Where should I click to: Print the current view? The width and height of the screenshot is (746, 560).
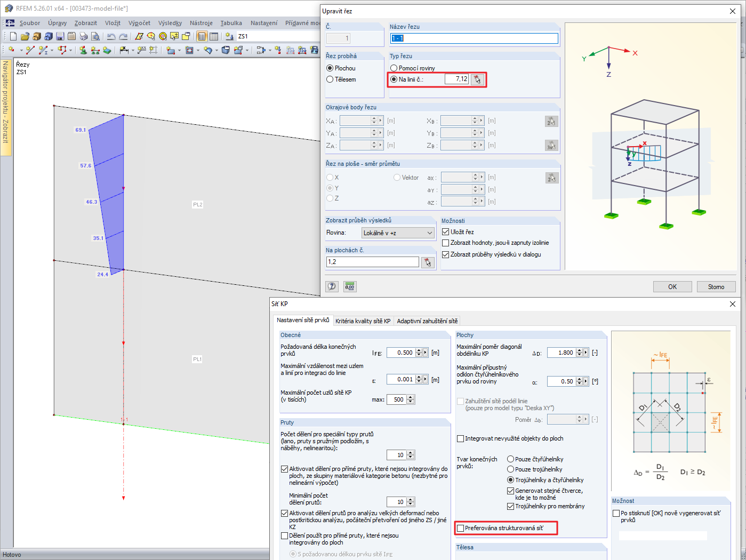coord(84,36)
